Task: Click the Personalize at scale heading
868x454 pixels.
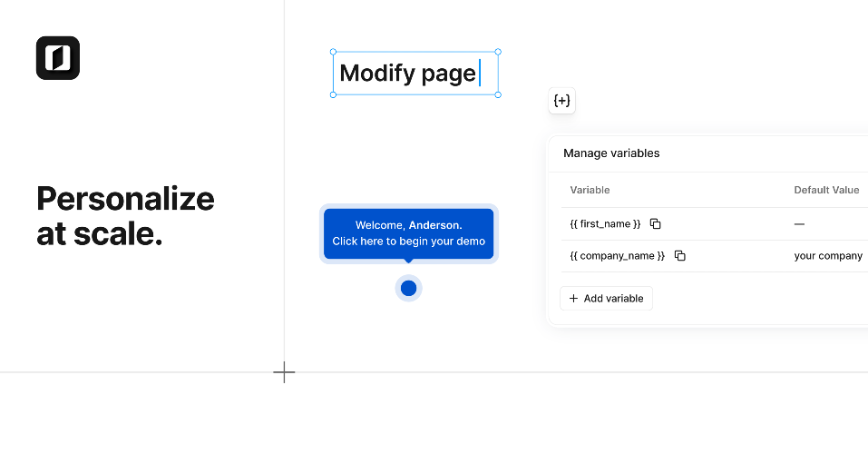Action: pos(125,215)
